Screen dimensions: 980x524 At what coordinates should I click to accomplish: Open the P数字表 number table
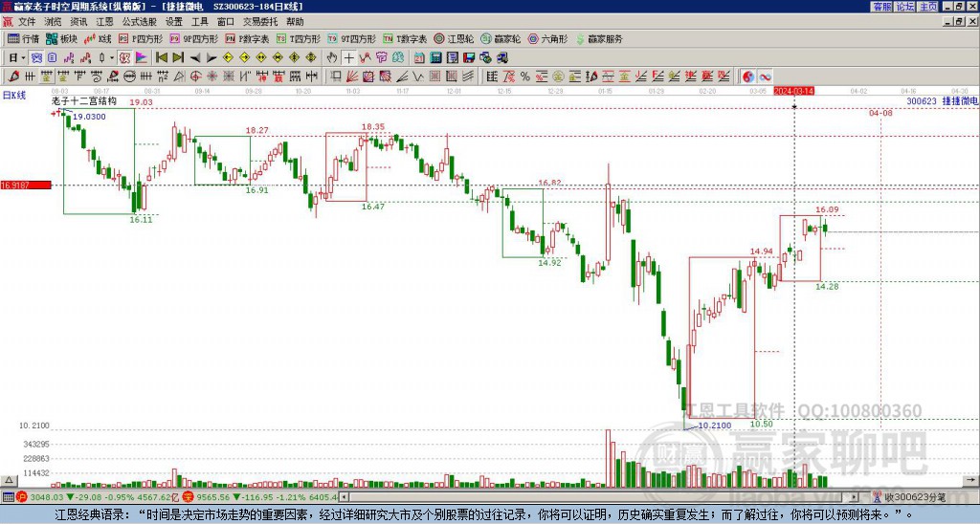(x=248, y=38)
